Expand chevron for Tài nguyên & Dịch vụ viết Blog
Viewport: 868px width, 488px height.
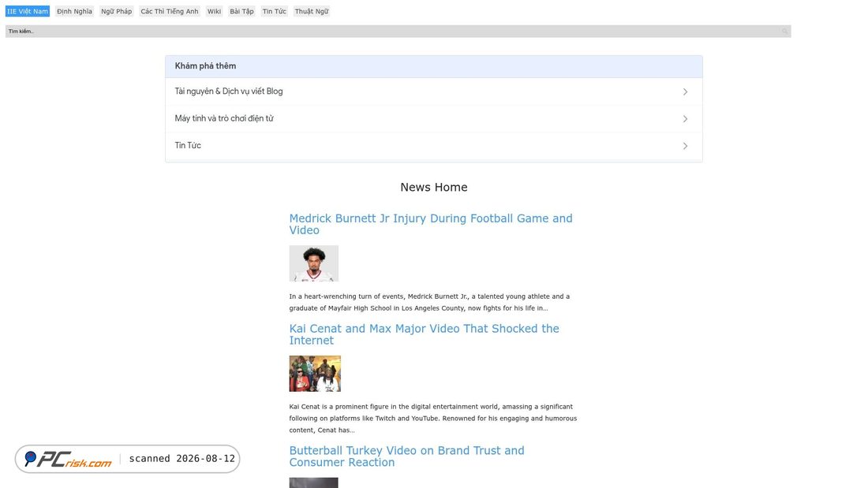point(685,92)
